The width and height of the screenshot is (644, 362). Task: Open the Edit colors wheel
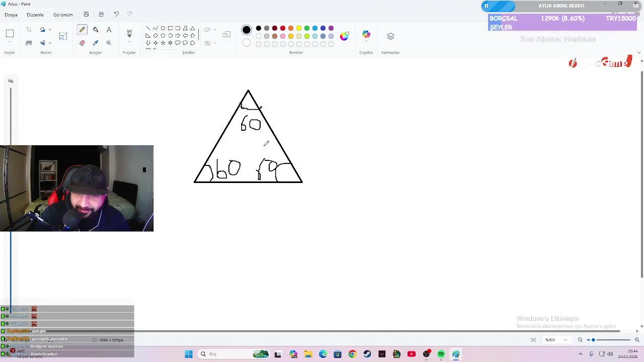(x=344, y=36)
